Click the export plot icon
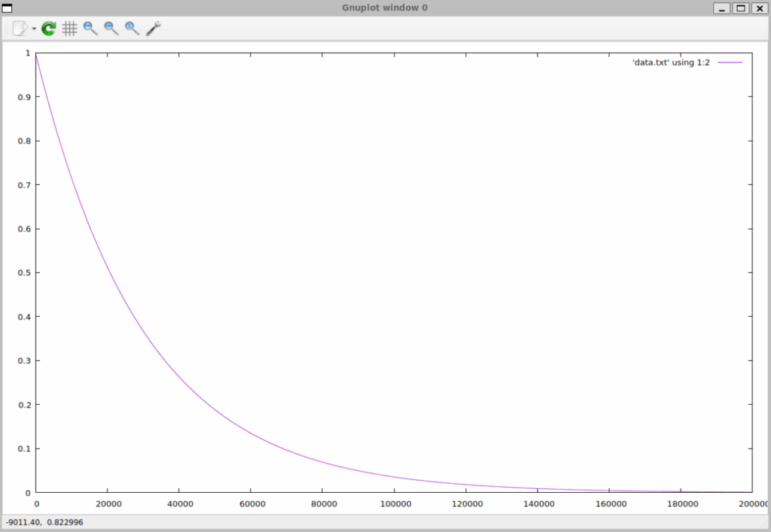The width and height of the screenshot is (771, 532). pyautogui.click(x=20, y=29)
